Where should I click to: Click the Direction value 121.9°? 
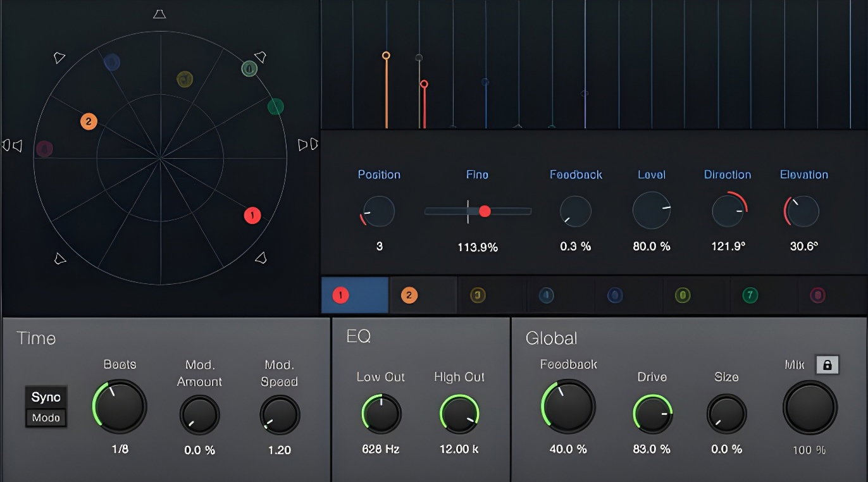tap(728, 247)
